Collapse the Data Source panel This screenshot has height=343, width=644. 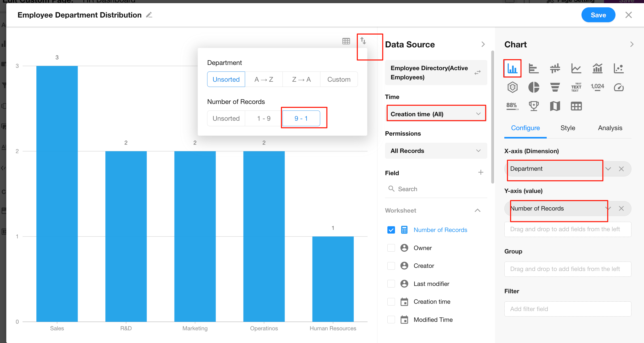click(x=483, y=45)
